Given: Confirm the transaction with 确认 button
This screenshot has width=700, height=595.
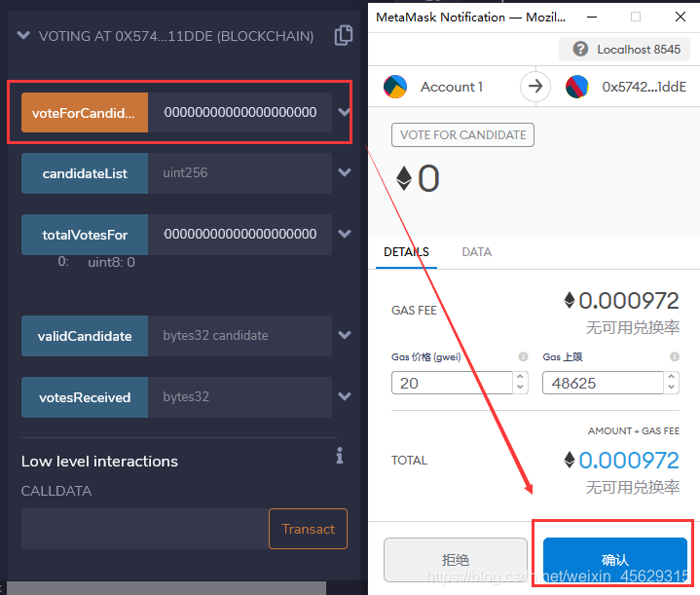Looking at the screenshot, I should tap(614, 560).
